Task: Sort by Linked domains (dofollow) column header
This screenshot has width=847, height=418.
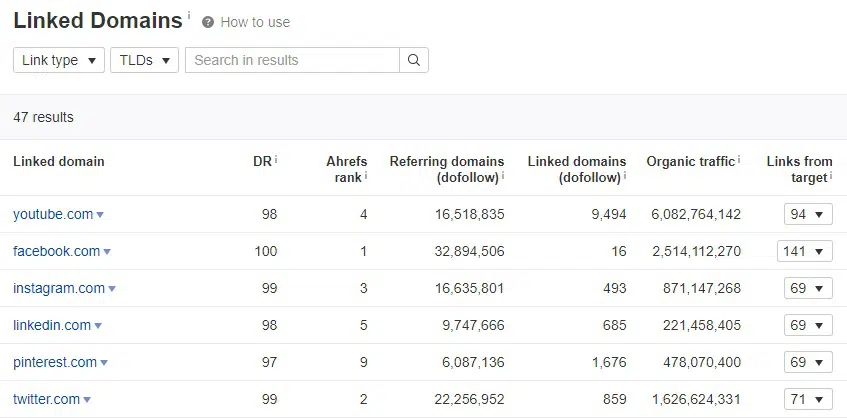Action: tap(576, 169)
